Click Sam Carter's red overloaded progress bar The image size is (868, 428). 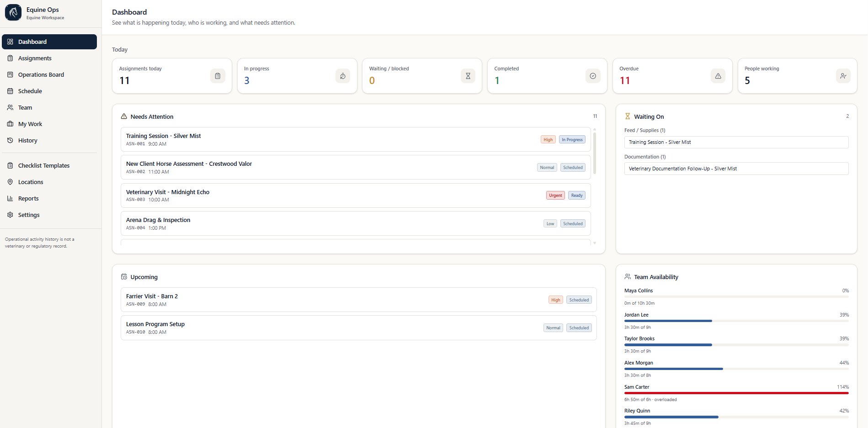736,393
